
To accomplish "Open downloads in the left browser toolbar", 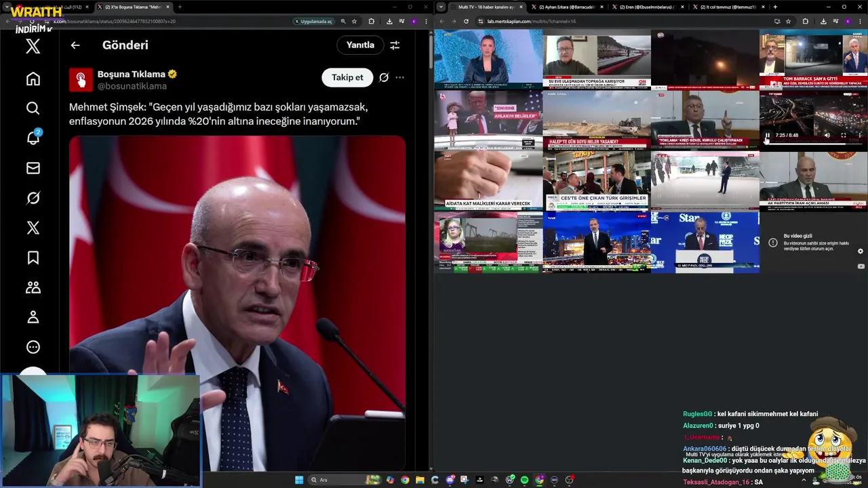I will [x=389, y=21].
